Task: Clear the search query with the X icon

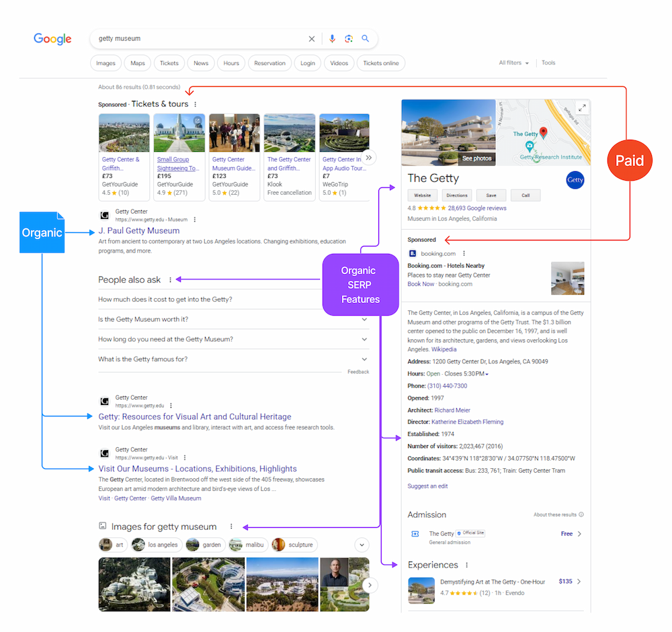Action: (311, 39)
